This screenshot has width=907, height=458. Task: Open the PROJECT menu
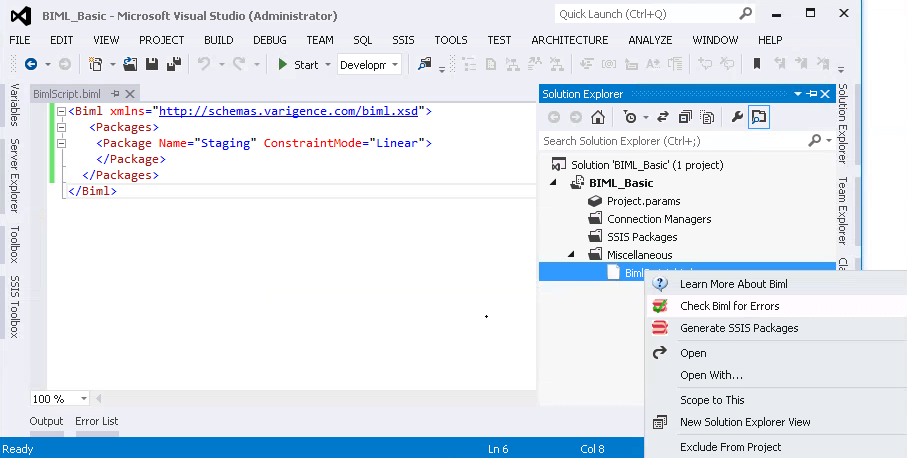[161, 40]
